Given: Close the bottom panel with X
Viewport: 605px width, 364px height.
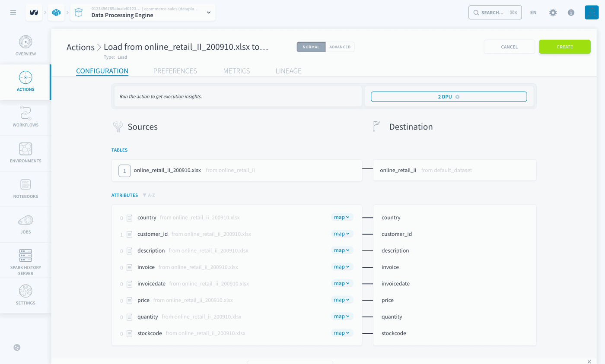Looking at the screenshot, I should (589, 361).
